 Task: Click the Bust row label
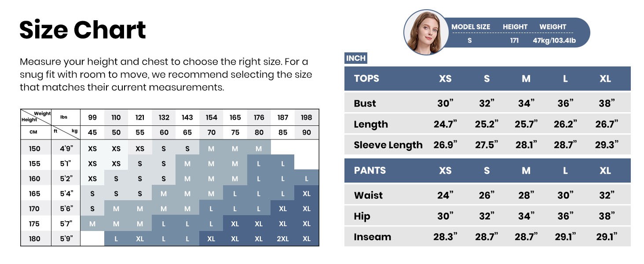(365, 103)
